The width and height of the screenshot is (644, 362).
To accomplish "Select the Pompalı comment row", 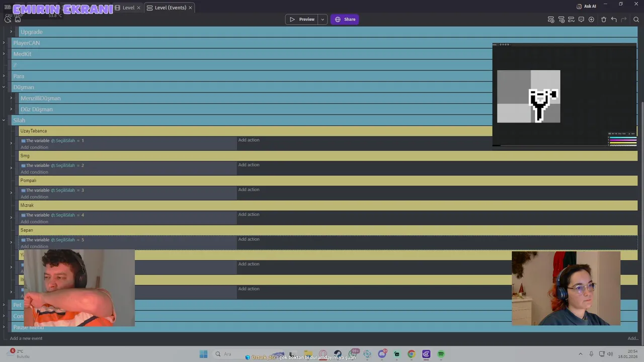I will pyautogui.click(x=328, y=180).
